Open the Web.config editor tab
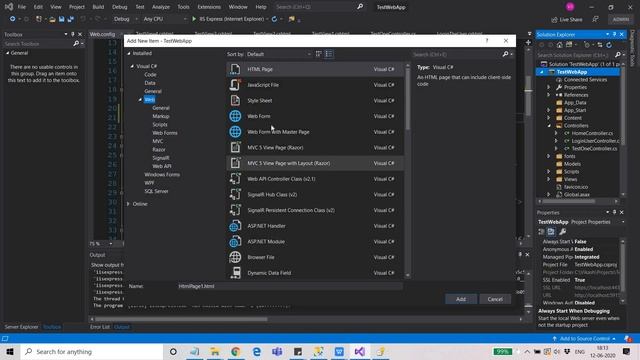 102,34
